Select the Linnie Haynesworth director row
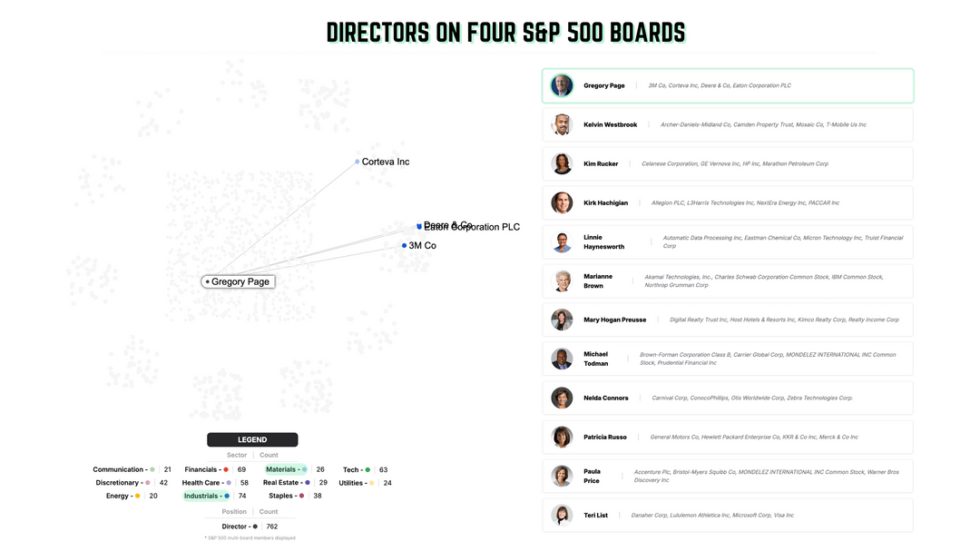 pos(727,242)
